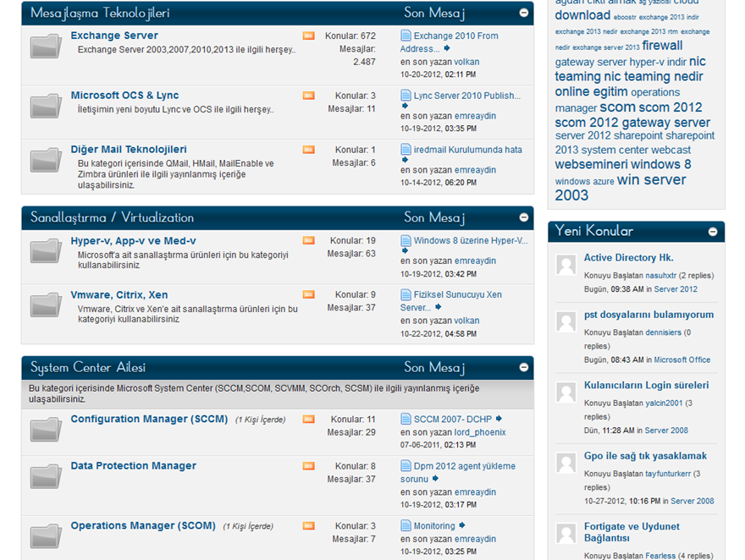The image size is (745, 560).
Task: Open the Exchange Server forum
Action: pyautogui.click(x=114, y=36)
